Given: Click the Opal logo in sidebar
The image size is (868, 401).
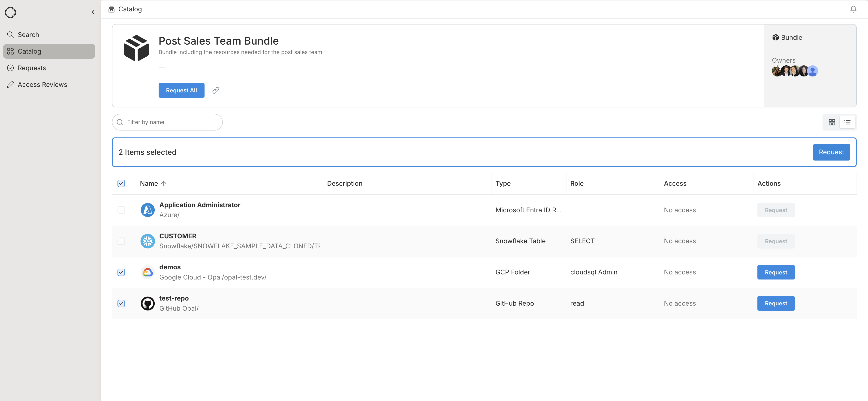Looking at the screenshot, I should coord(10,12).
